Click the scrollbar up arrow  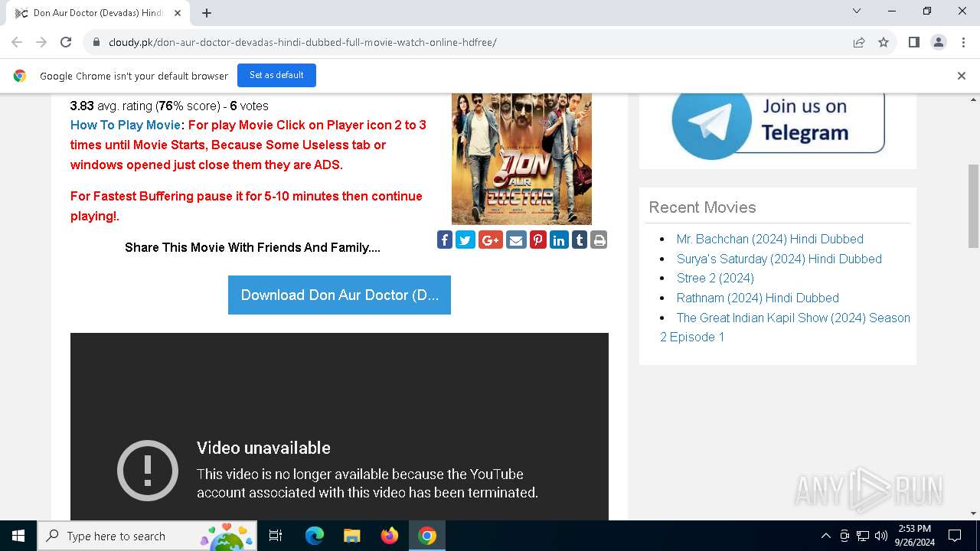(x=973, y=99)
